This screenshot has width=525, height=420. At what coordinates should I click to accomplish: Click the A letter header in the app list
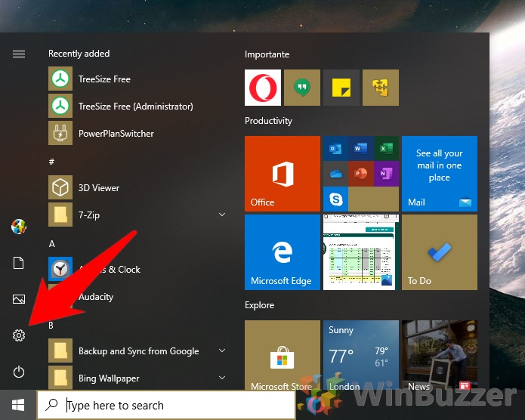51,243
